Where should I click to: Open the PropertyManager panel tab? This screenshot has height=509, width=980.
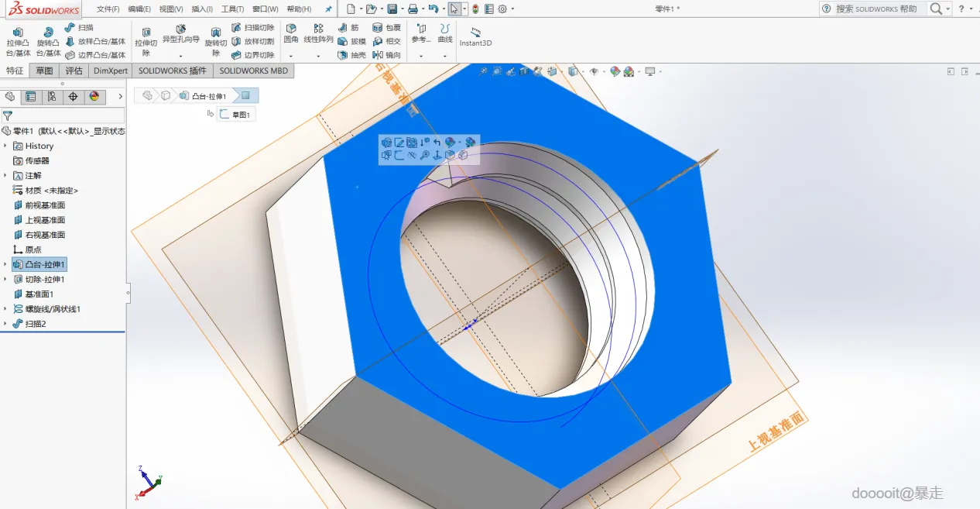[31, 97]
